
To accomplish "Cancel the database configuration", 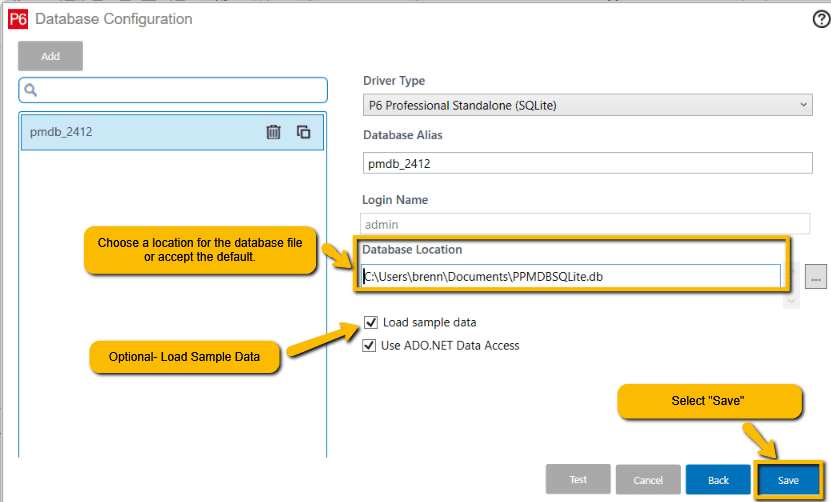I will 648,480.
